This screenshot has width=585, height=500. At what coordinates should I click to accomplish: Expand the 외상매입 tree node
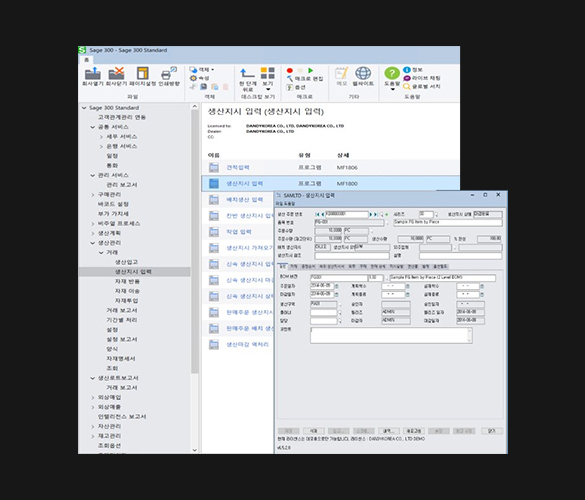93,397
